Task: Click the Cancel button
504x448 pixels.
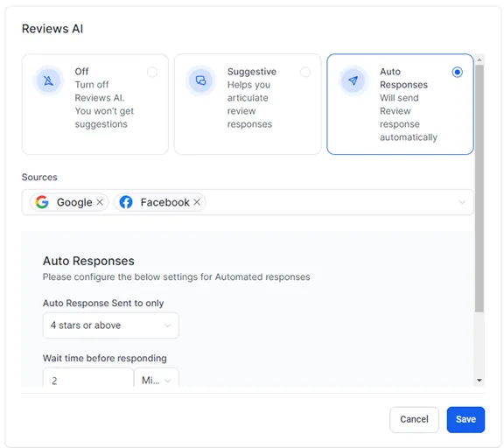Action: point(414,419)
